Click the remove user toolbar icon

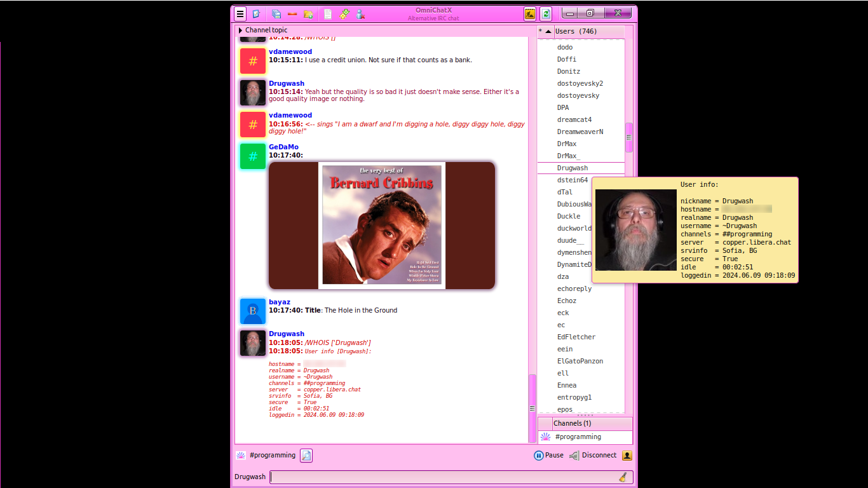360,13
